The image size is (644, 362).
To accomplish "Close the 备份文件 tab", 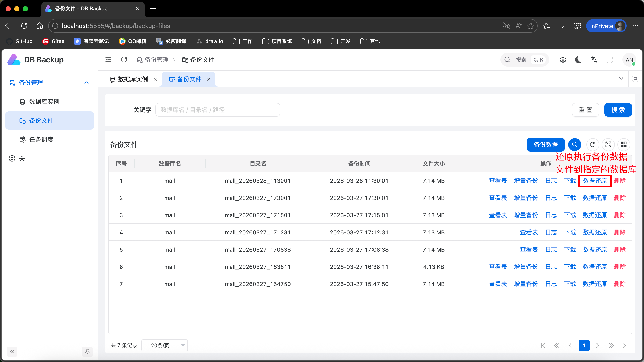I will tap(209, 79).
